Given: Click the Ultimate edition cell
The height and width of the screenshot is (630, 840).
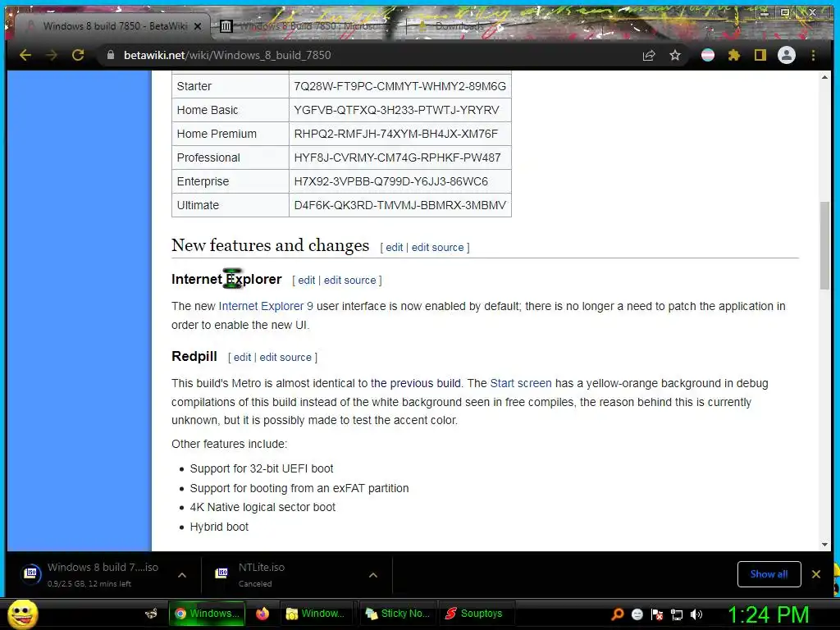Looking at the screenshot, I should click(x=231, y=205).
